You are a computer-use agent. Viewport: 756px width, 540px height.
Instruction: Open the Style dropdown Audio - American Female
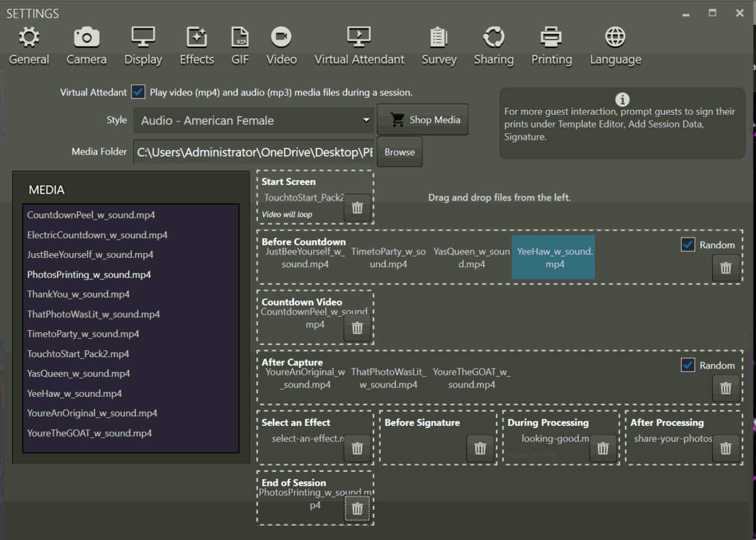[x=253, y=120]
